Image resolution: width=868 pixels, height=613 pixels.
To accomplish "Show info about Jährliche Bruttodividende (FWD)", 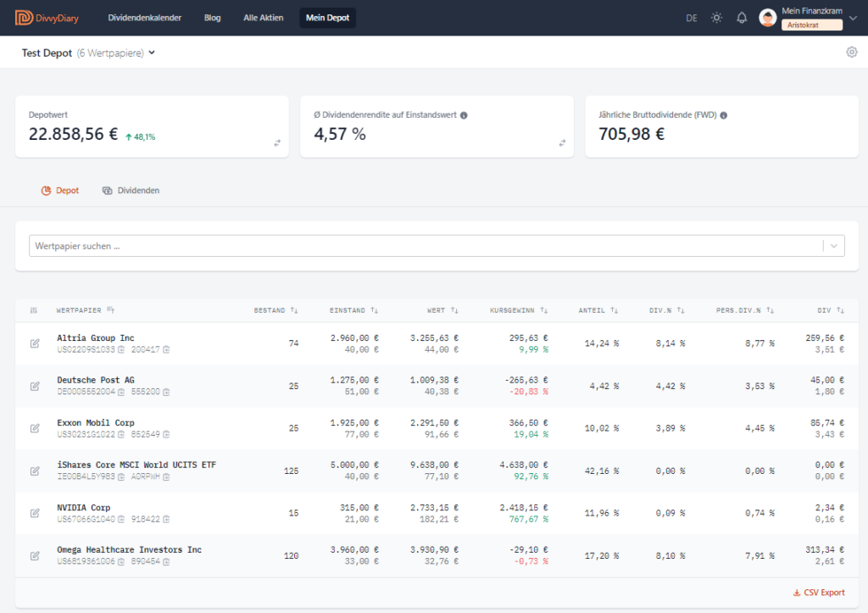I will [x=724, y=115].
